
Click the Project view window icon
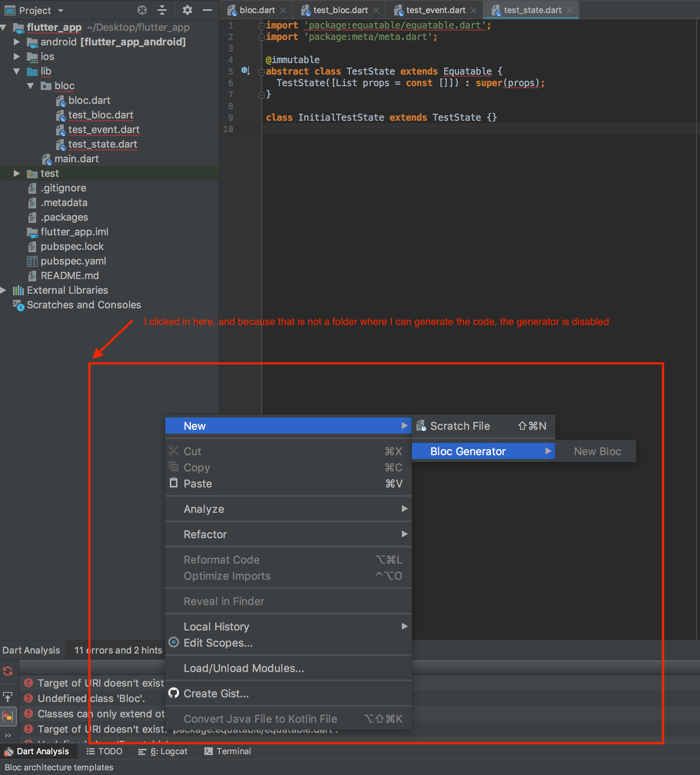[x=10, y=10]
